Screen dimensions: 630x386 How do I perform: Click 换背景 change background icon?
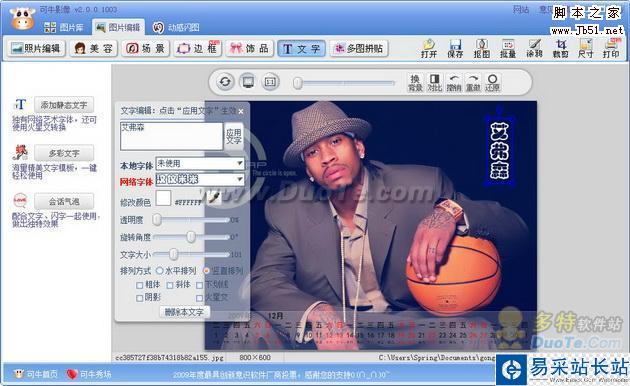(415, 82)
